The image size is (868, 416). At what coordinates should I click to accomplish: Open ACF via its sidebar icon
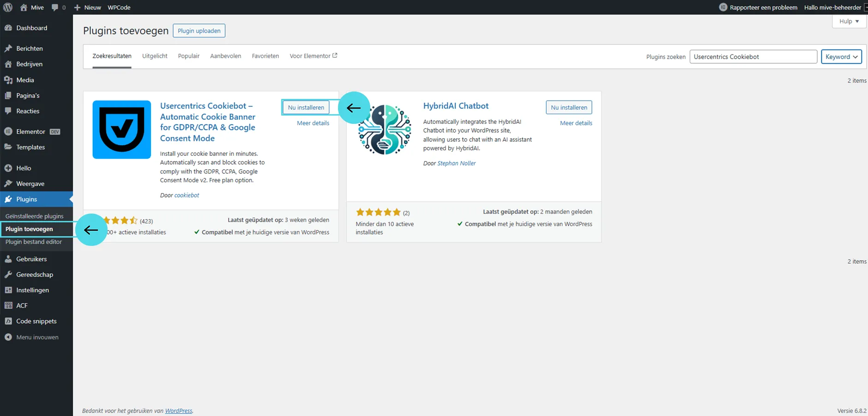[8, 306]
